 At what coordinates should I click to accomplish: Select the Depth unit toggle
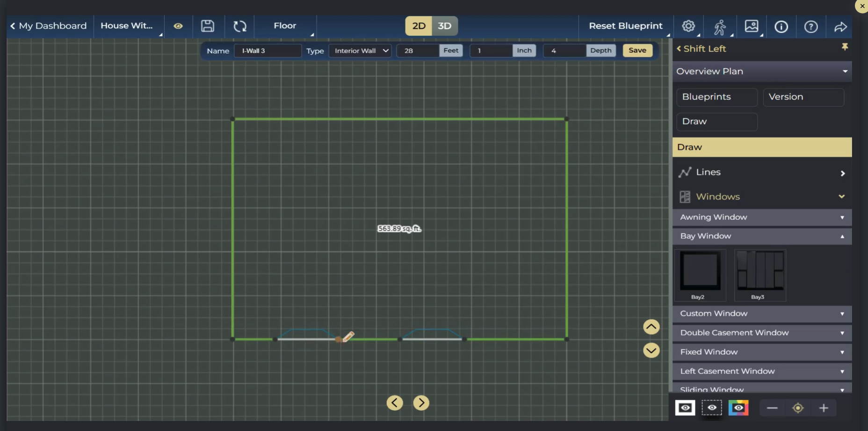(600, 50)
